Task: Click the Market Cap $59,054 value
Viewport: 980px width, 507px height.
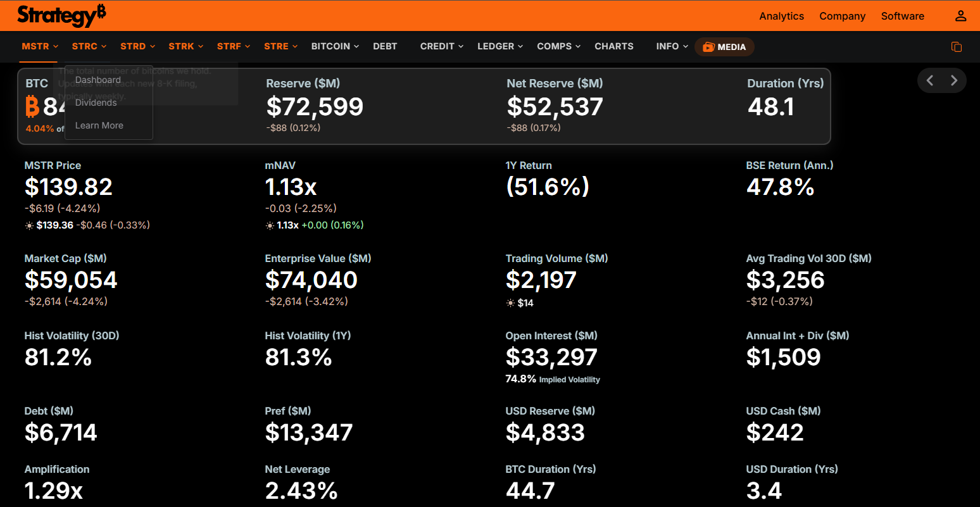Action: coord(71,280)
